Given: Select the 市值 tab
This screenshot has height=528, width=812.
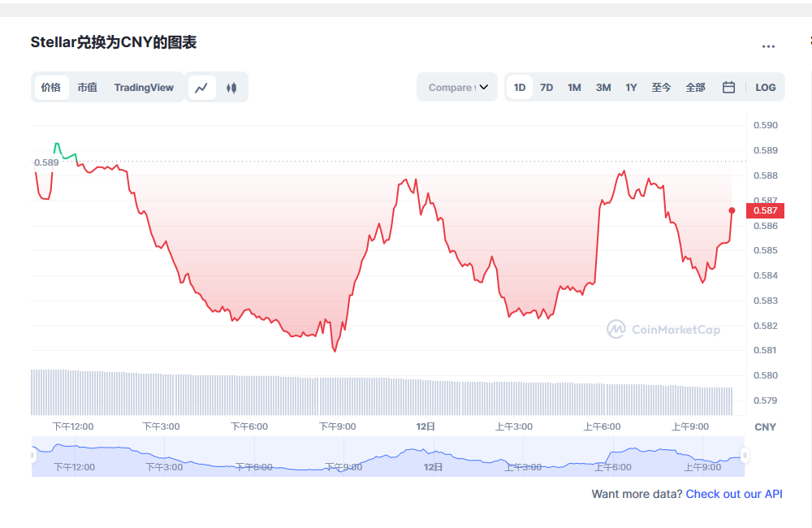Looking at the screenshot, I should [88, 88].
